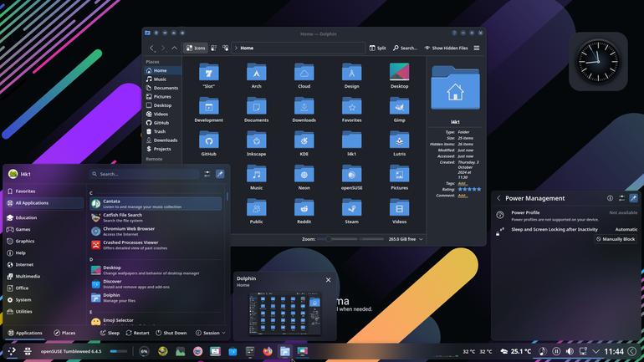Click the Restart button
Image resolution: width=644 pixels, height=362 pixels.
pyautogui.click(x=138, y=333)
